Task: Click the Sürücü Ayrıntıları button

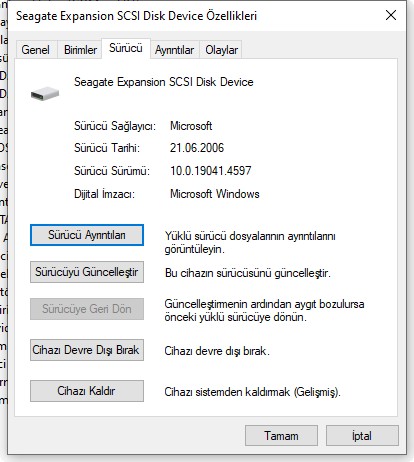Action: pyautogui.click(x=87, y=235)
